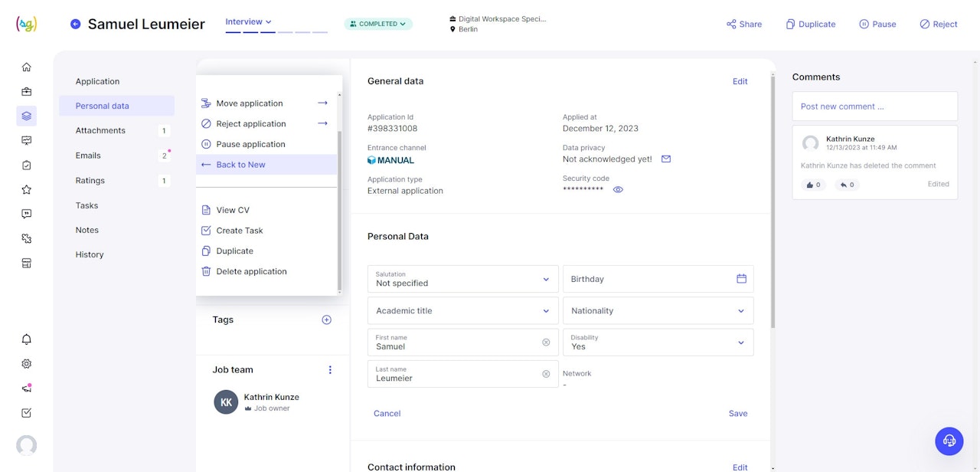Clear the First name field
Screen dimensions: 980x472
546,343
